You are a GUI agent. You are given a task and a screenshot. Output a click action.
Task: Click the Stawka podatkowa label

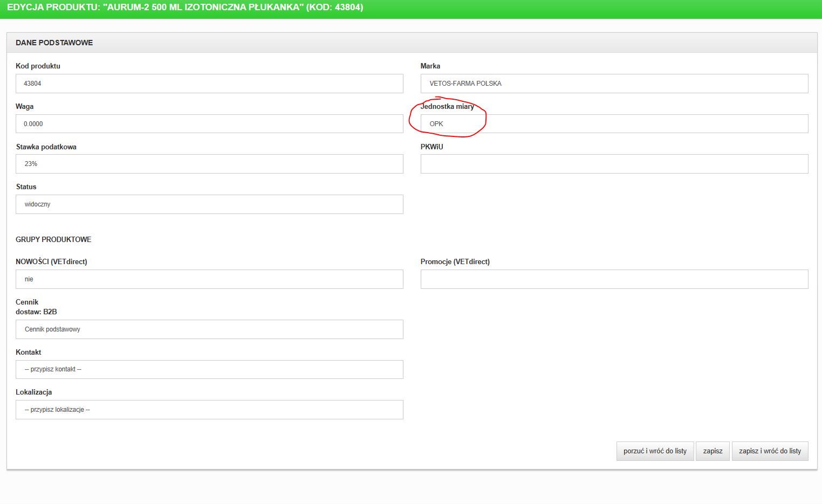(x=46, y=147)
